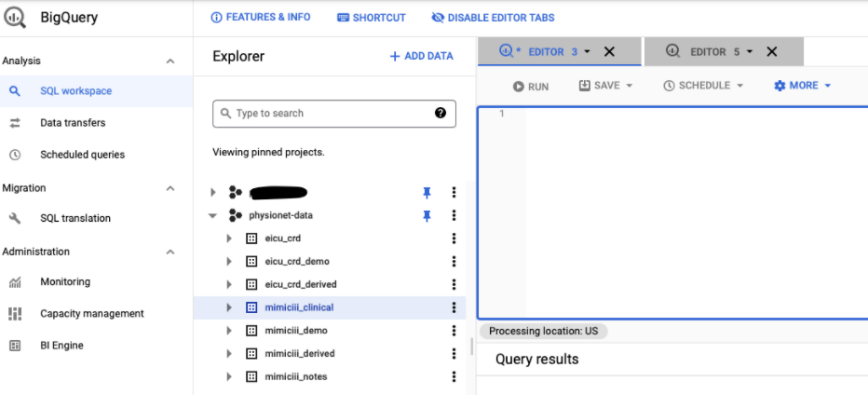
Task: Open three-dot menu for mimiciii_clinical dataset
Action: (x=454, y=307)
